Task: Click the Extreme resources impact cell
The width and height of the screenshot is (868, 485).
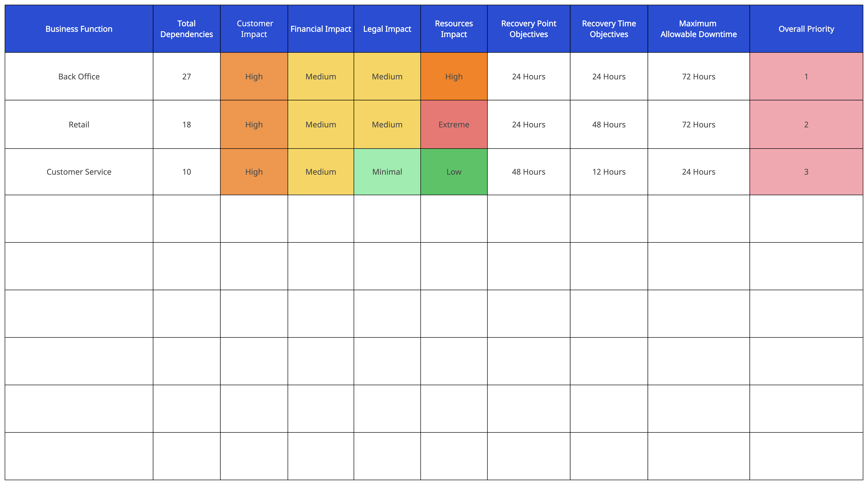Action: click(x=454, y=124)
